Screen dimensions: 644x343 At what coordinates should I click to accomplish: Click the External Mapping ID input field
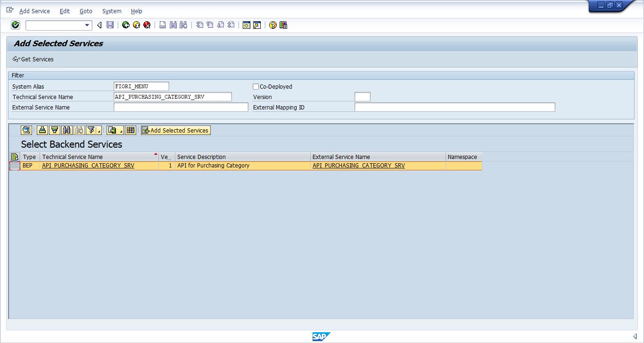click(455, 107)
